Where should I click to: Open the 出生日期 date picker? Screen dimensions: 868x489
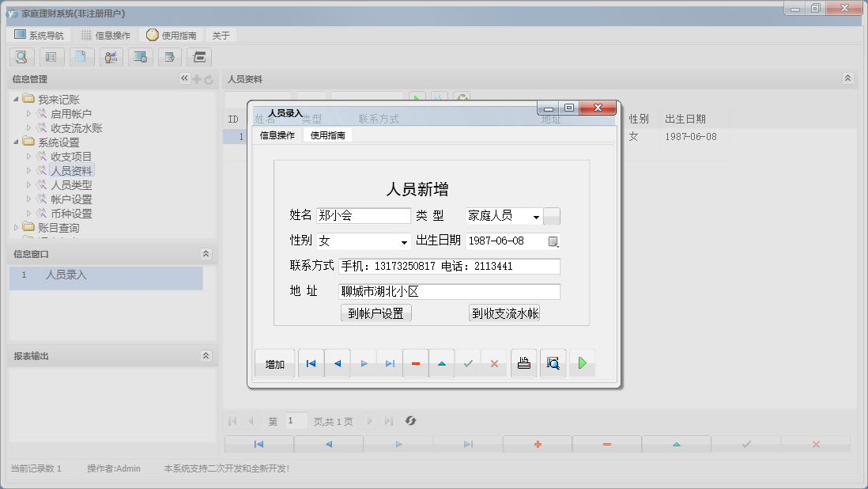(552, 241)
